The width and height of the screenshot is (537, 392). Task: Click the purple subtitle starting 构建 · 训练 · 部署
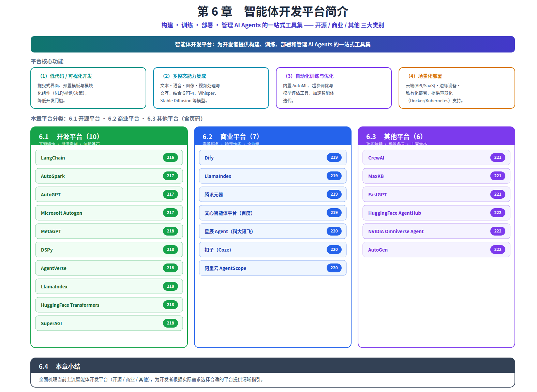(273, 25)
